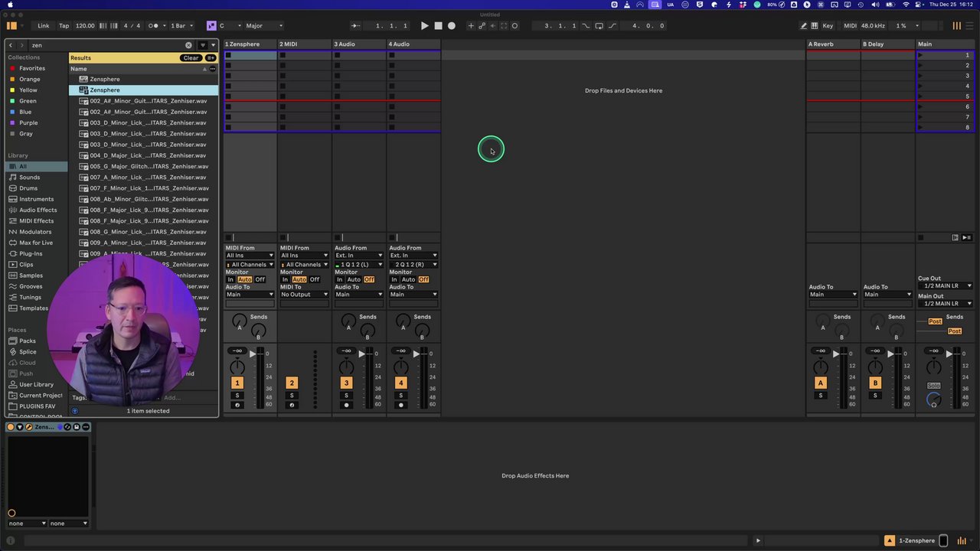980x551 pixels.
Task: Toggle track 1 activator button
Action: (237, 383)
